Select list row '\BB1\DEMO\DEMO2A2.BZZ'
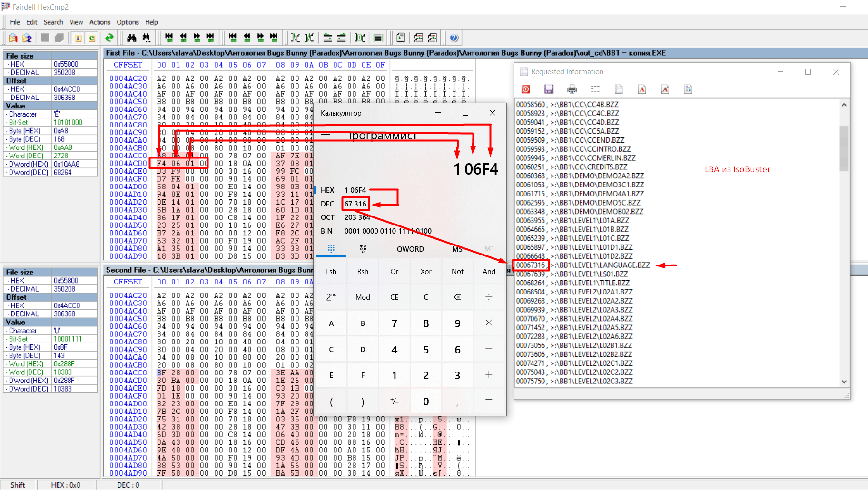 click(x=580, y=176)
